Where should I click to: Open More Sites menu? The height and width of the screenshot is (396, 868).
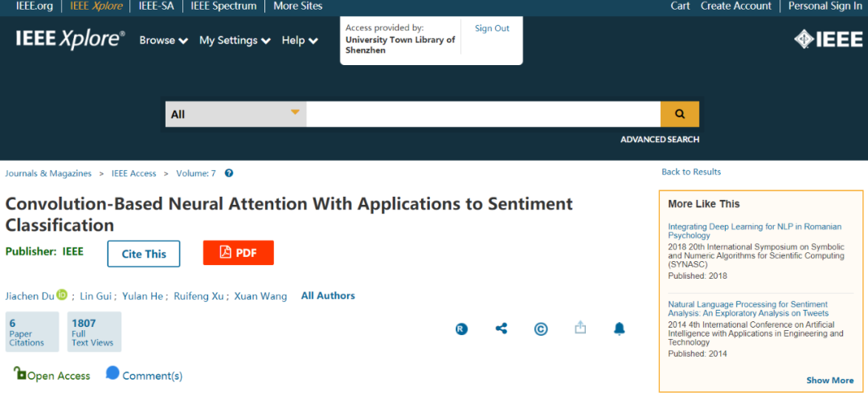pyautogui.click(x=298, y=6)
